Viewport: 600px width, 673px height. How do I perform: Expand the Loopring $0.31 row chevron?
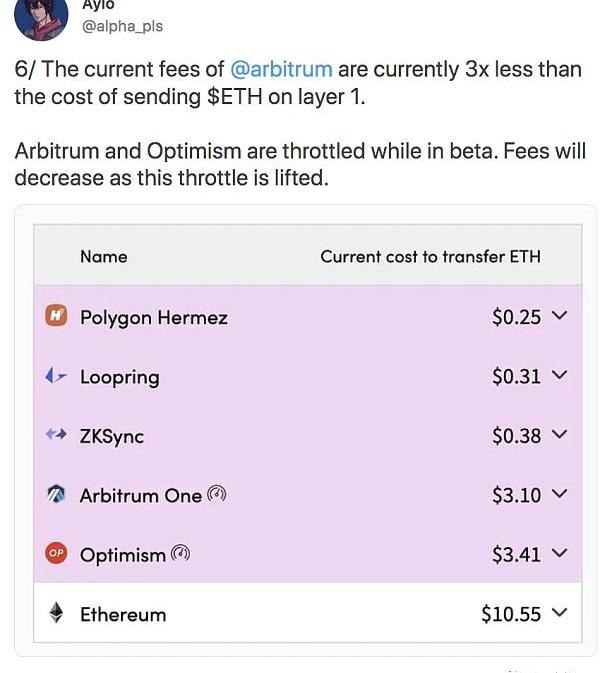point(559,376)
